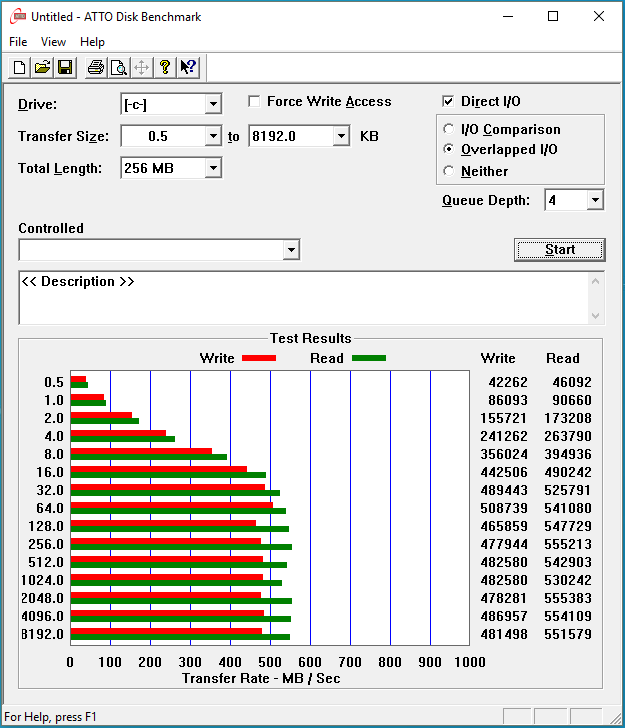Screen dimensions: 625x728
Task: Print with the printer toolbar icon
Action: click(x=96, y=68)
